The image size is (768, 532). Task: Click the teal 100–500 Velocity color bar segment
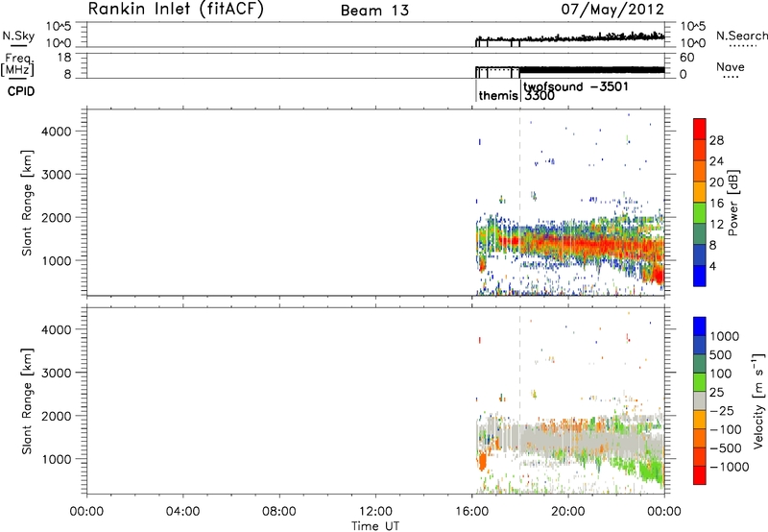coord(700,364)
